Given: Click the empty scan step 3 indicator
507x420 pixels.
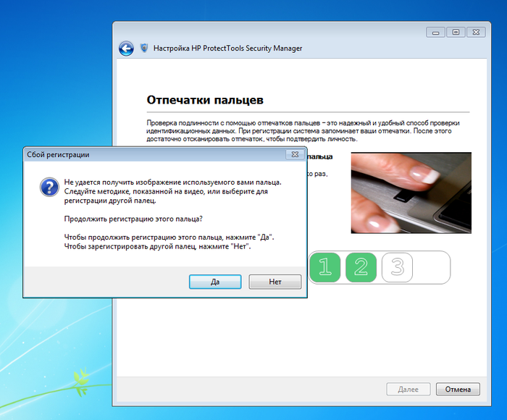Looking at the screenshot, I should pos(397,267).
